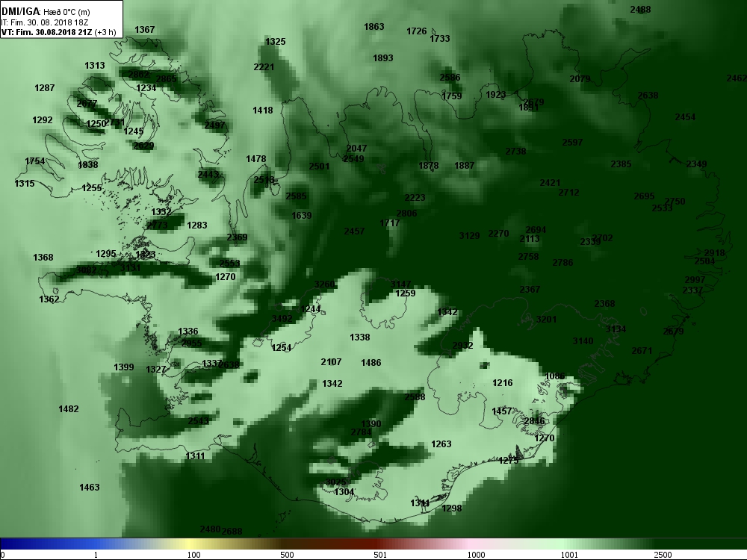Select the 2462 value at right edge

point(737,78)
